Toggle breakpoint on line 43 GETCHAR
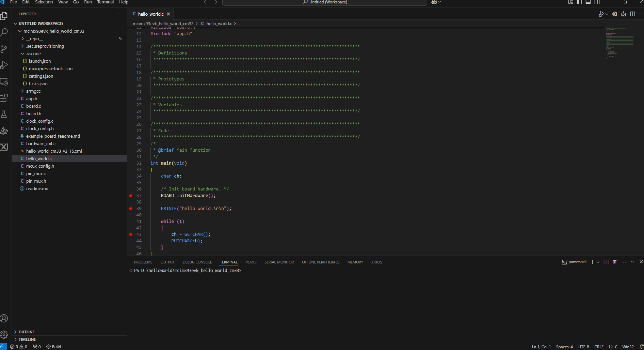644x350 pixels. pos(131,234)
